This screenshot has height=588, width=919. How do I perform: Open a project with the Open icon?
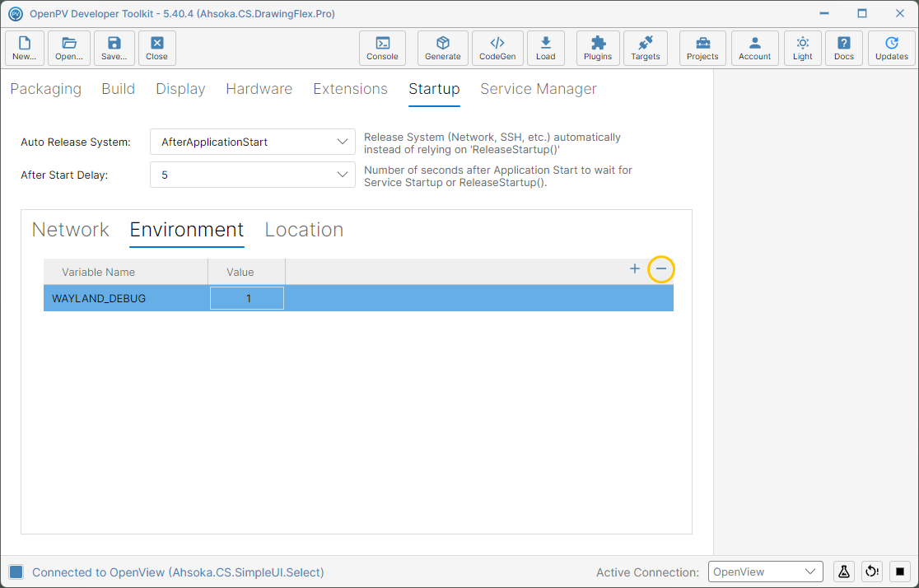point(69,48)
